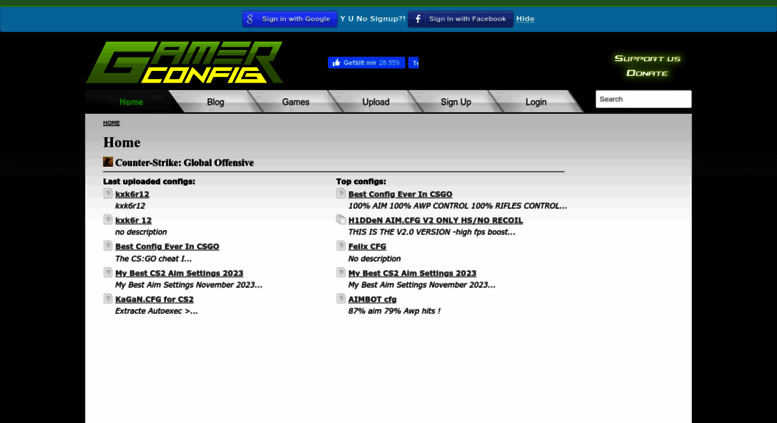Click 'Top configs:' label

(361, 182)
